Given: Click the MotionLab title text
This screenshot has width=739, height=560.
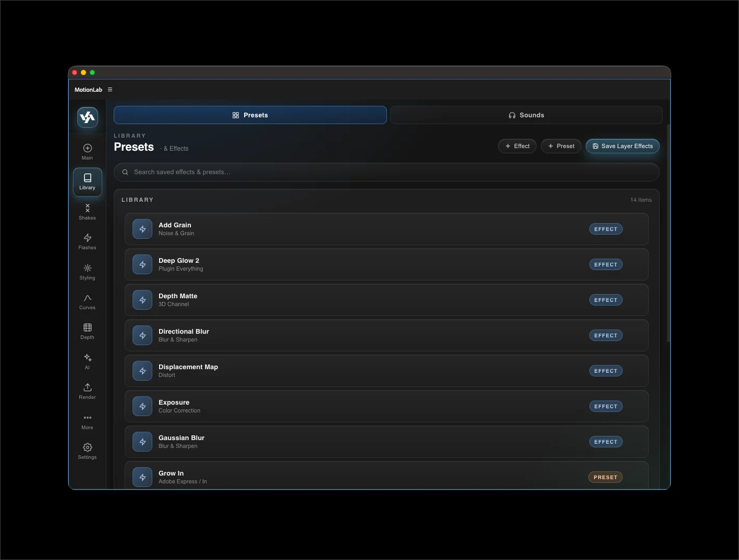Looking at the screenshot, I should pos(88,90).
